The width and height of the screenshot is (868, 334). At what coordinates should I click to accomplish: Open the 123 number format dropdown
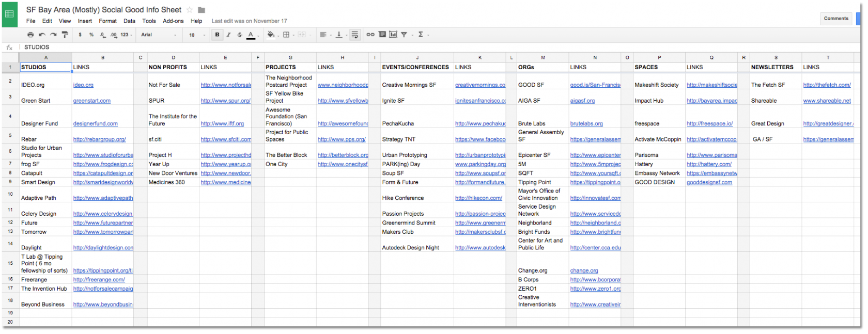pyautogui.click(x=126, y=35)
